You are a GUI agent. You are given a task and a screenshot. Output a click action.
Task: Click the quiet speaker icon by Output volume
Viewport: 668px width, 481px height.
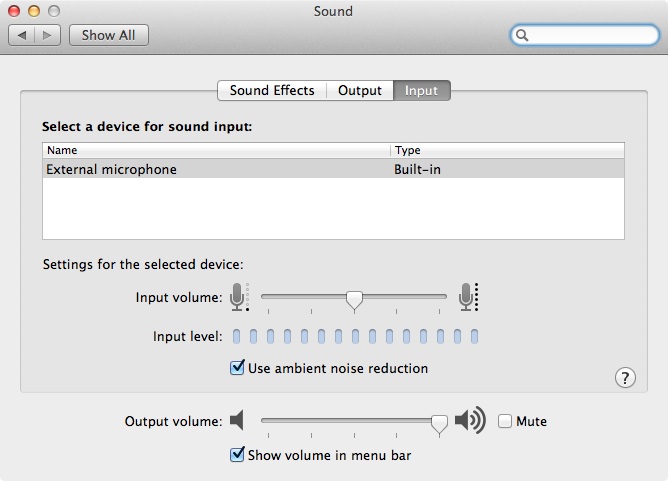[x=237, y=421]
